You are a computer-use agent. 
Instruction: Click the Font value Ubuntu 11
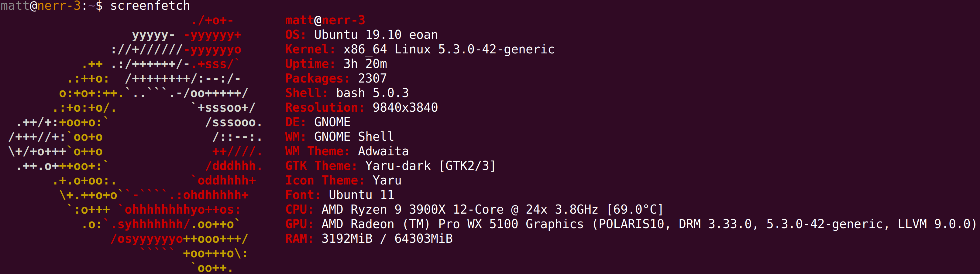361,195
